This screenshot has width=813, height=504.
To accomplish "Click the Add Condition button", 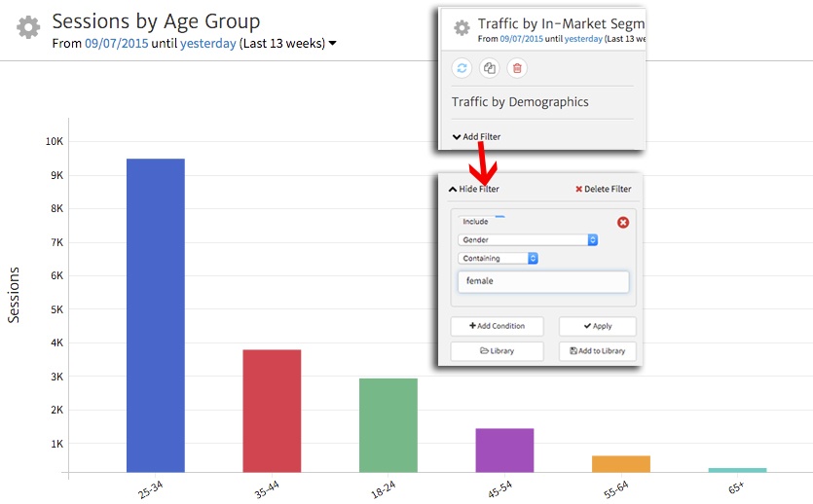I will coord(497,326).
